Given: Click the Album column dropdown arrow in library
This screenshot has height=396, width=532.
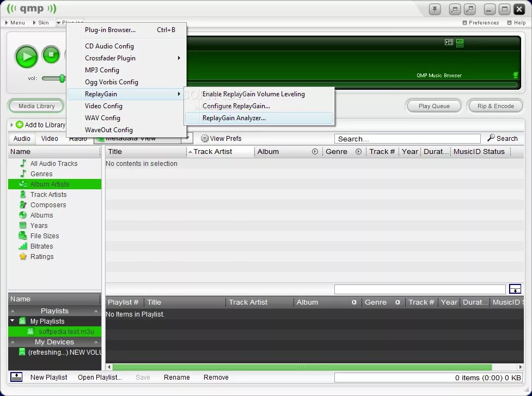Looking at the screenshot, I should tap(315, 152).
